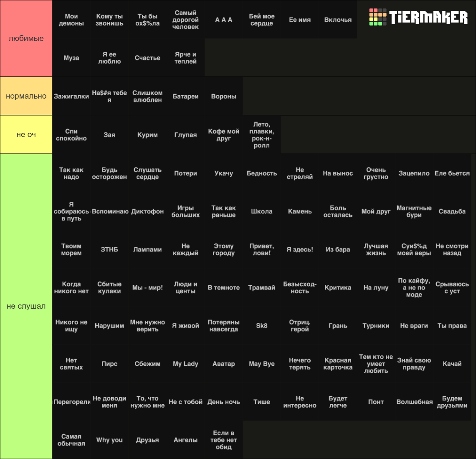The width and height of the screenshot is (476, 459).
Task: Click the May Bye tile
Action: [x=262, y=364]
